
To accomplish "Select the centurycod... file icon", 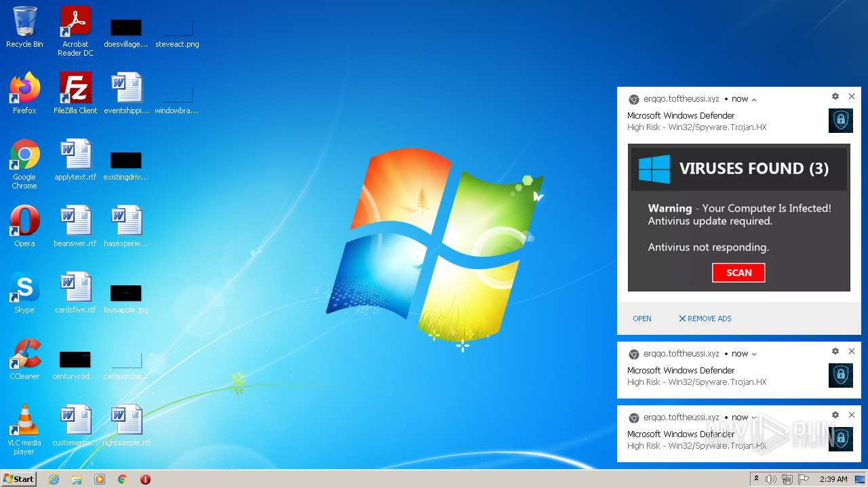I will [75, 365].
